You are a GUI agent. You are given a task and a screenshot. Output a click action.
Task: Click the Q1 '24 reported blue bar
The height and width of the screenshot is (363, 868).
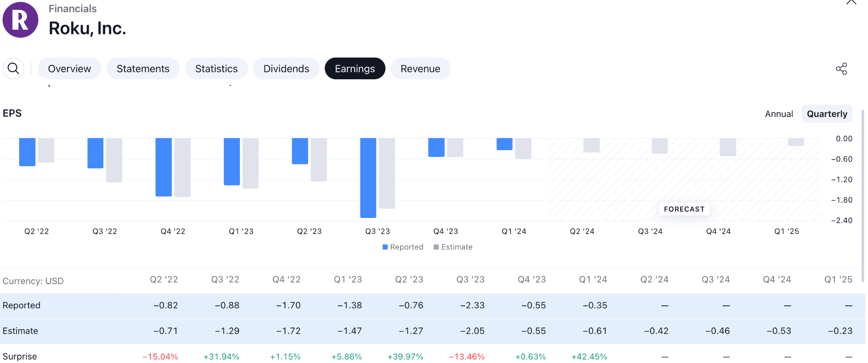504,144
